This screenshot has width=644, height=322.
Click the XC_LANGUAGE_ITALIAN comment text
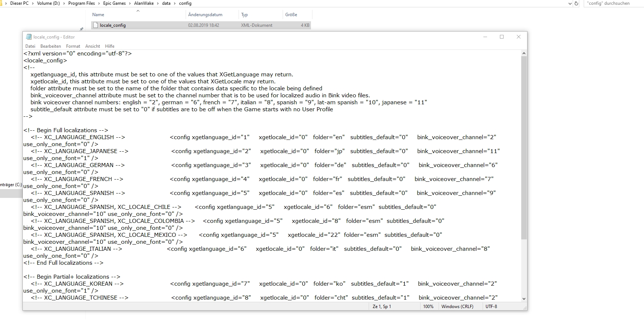click(77, 249)
